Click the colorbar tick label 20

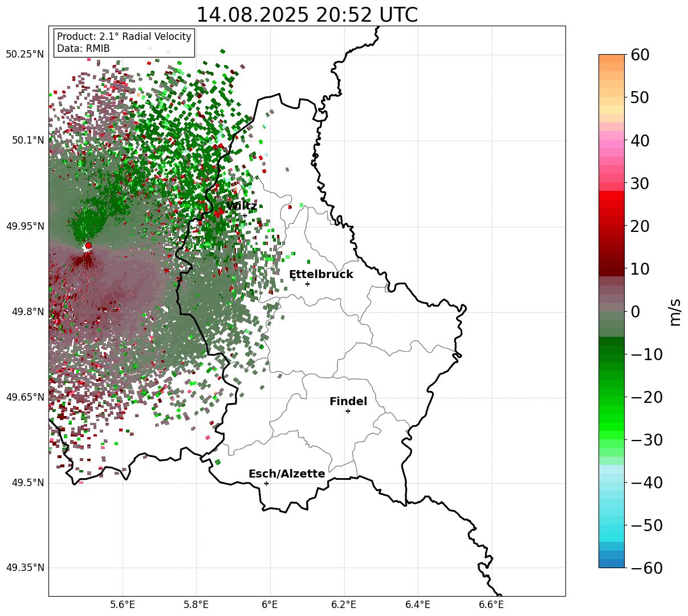[x=640, y=226]
